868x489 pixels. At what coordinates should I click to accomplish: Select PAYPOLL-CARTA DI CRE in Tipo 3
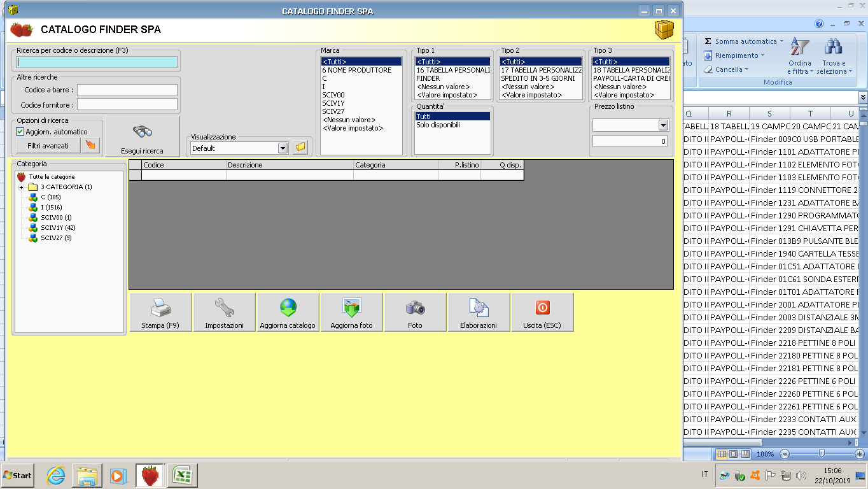(x=631, y=78)
